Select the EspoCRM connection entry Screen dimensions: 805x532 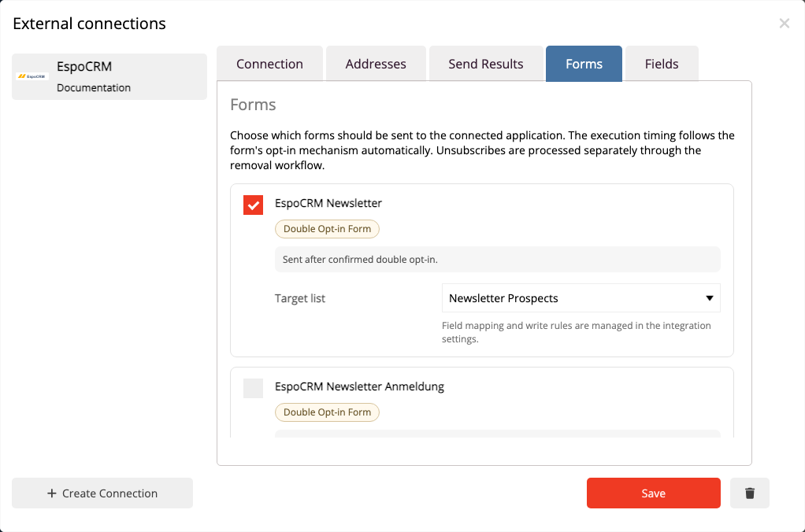tap(109, 76)
